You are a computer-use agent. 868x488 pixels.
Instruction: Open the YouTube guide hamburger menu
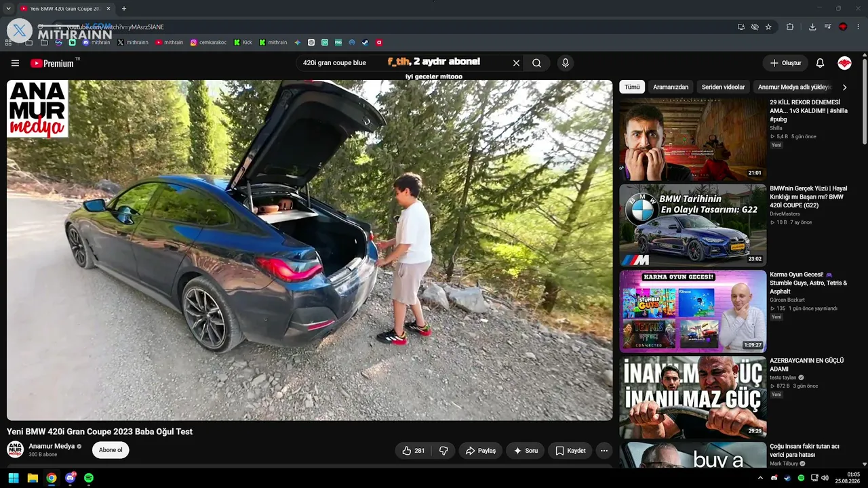point(15,63)
